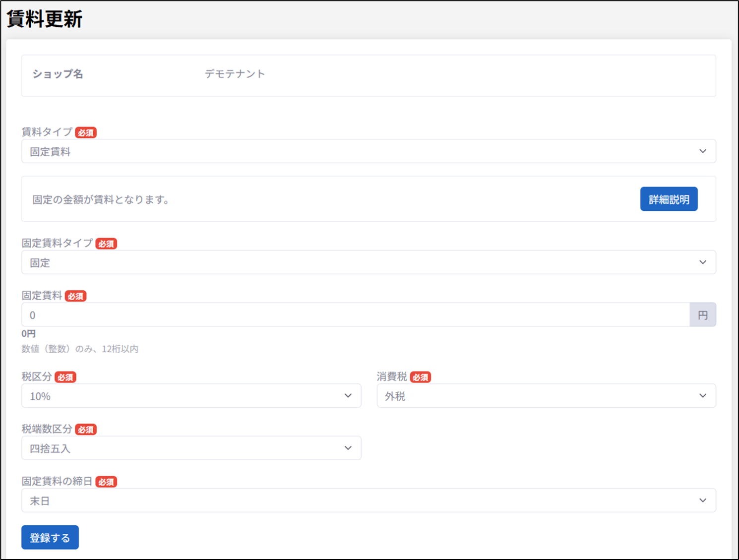Focus the 固定賃料 amount input field
Screen dimensions: 739x560
355,315
